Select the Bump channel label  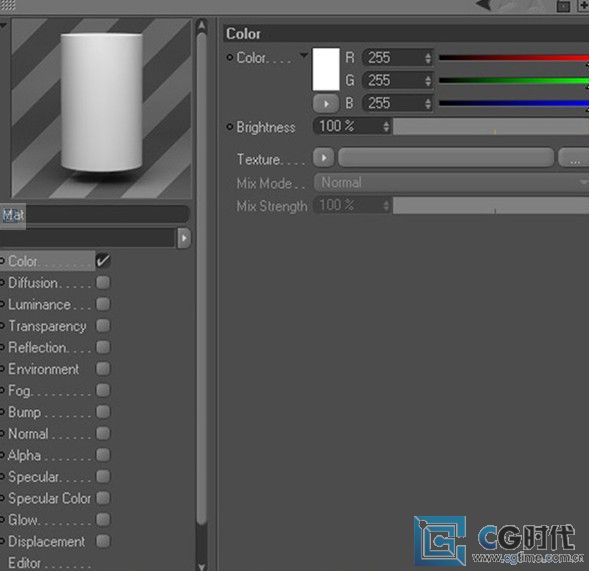pyautogui.click(x=24, y=412)
